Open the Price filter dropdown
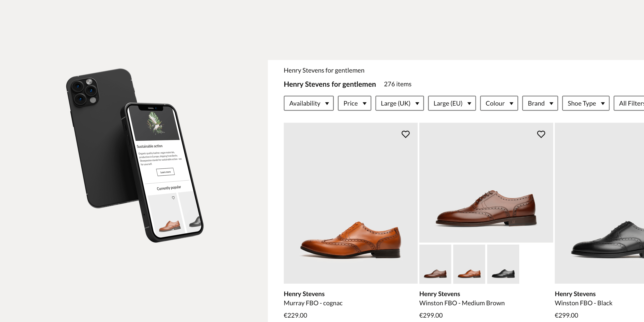The width and height of the screenshot is (644, 322). point(354,103)
